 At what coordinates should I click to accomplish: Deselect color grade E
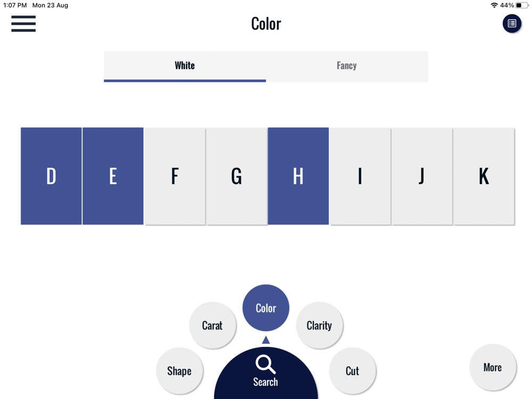(x=113, y=176)
